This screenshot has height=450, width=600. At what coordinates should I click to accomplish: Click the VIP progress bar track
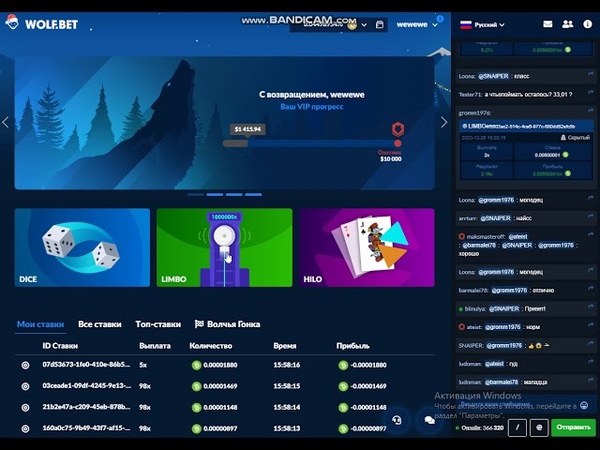311,143
